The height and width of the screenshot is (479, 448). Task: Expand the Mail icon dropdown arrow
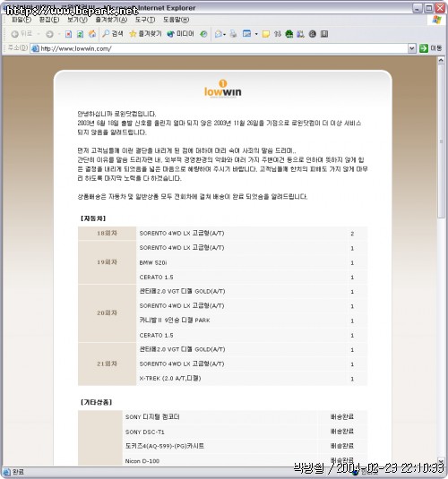click(225, 35)
